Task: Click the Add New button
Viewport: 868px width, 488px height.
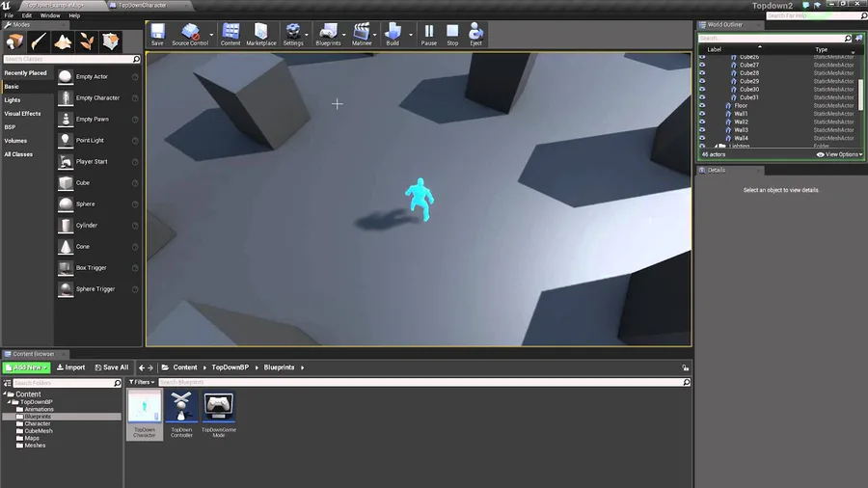Action: pos(27,367)
